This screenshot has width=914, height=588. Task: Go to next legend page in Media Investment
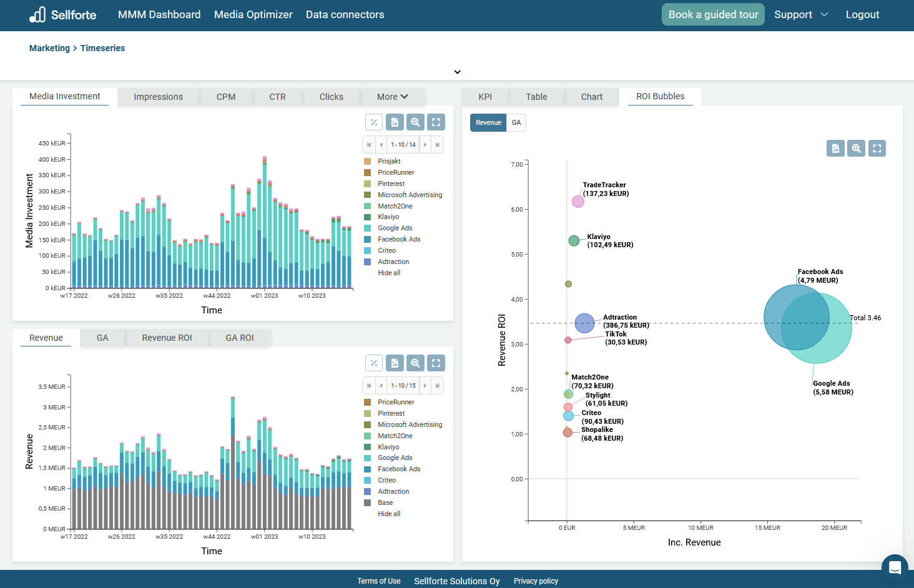(x=425, y=145)
